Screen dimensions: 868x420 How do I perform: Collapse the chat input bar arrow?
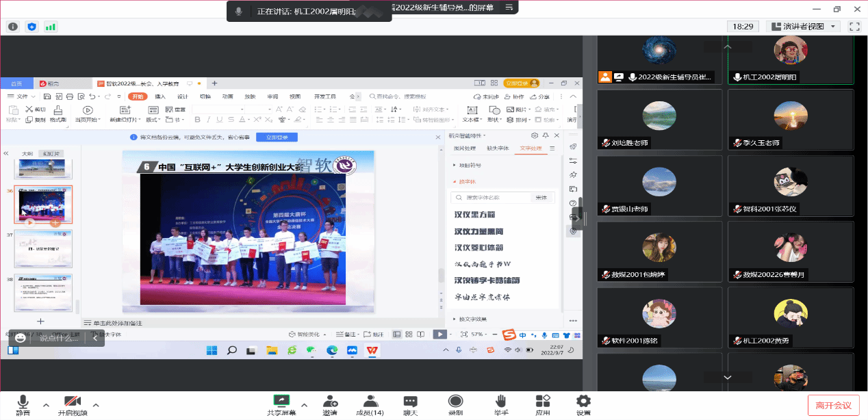click(95, 338)
